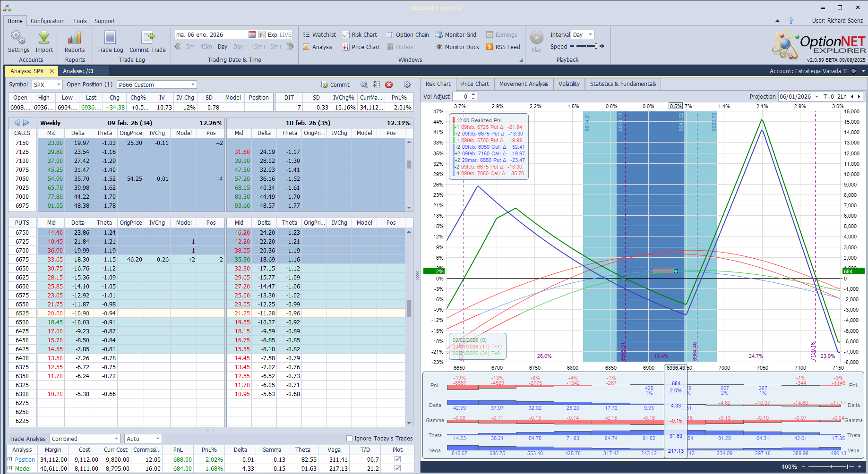Open the Interval Day dropdown
This screenshot has width=868, height=474.
coord(590,34)
